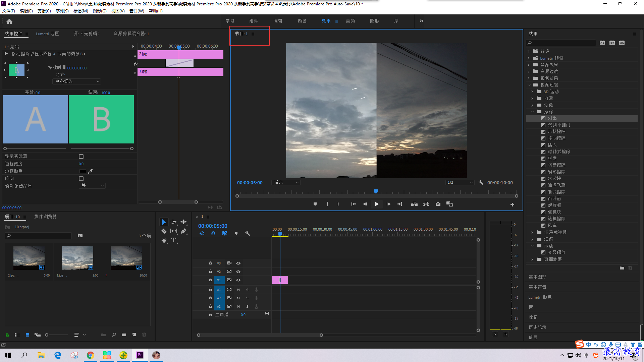Image resolution: width=644 pixels, height=362 pixels.
Task: Switch to the 音频 workspace tab
Action: click(350, 21)
